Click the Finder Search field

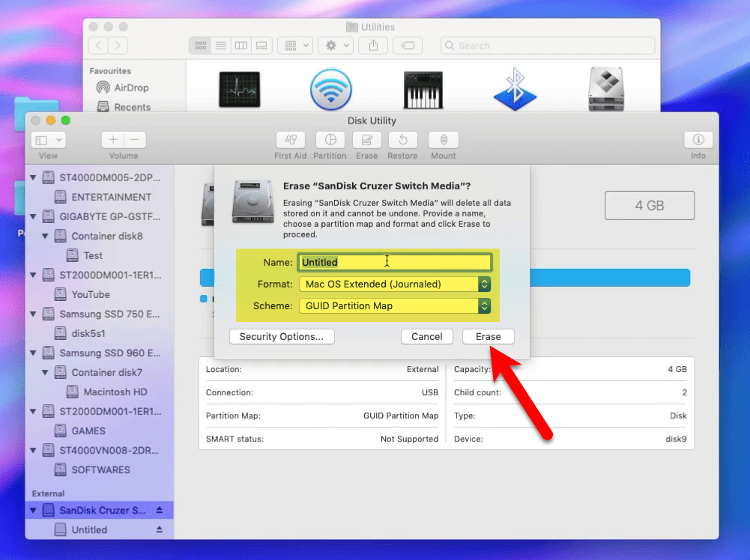548,46
